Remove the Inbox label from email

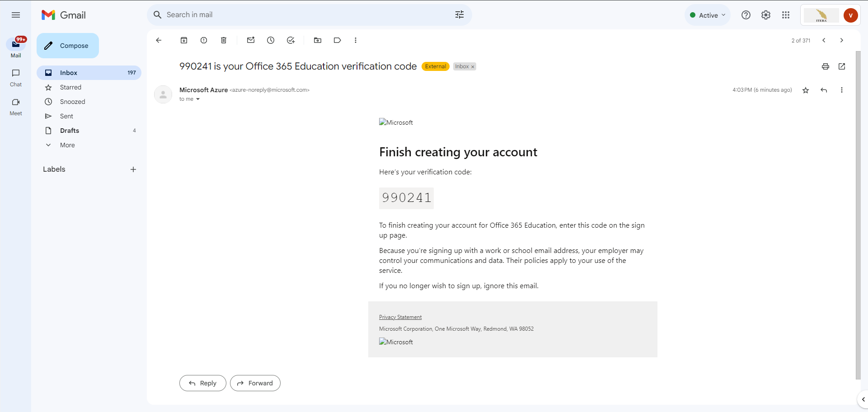coord(473,67)
